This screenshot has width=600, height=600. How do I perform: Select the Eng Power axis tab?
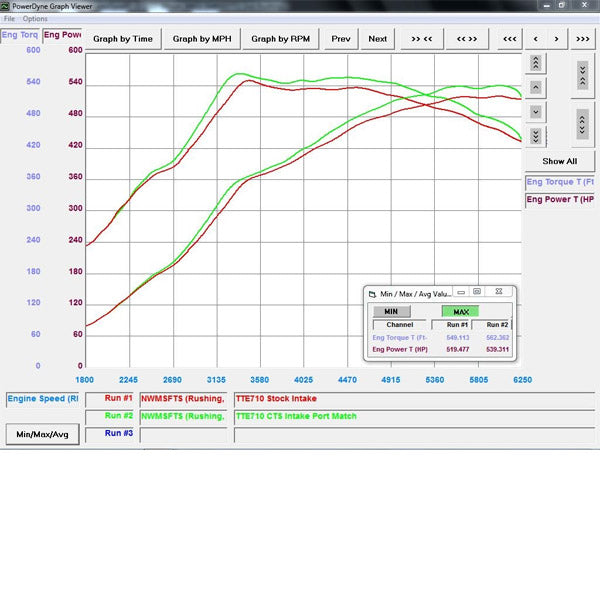[62, 35]
